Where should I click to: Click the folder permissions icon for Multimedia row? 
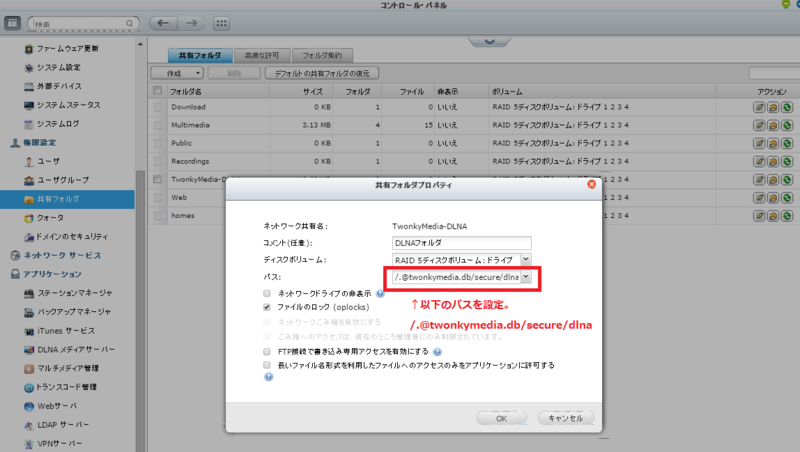click(773, 125)
